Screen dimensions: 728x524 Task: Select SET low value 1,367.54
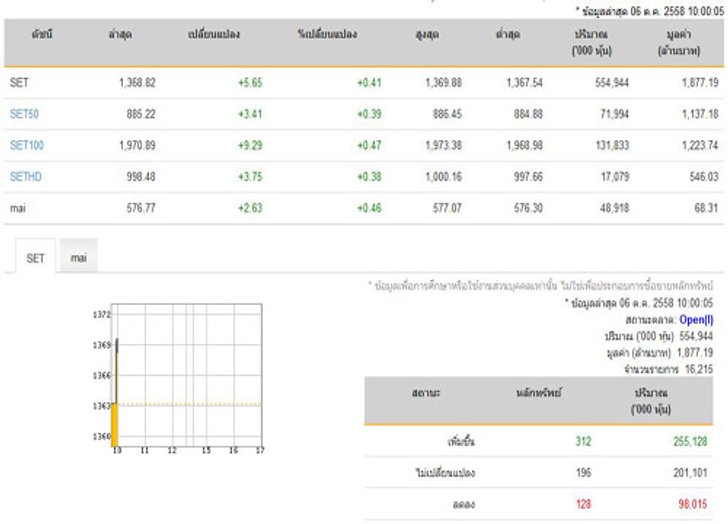(x=524, y=83)
